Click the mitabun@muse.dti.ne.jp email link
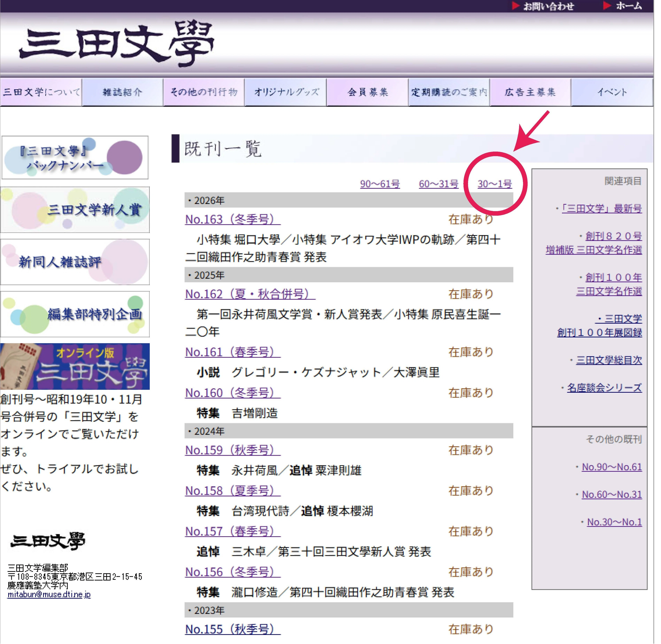This screenshot has height=644, width=661. coord(49,594)
